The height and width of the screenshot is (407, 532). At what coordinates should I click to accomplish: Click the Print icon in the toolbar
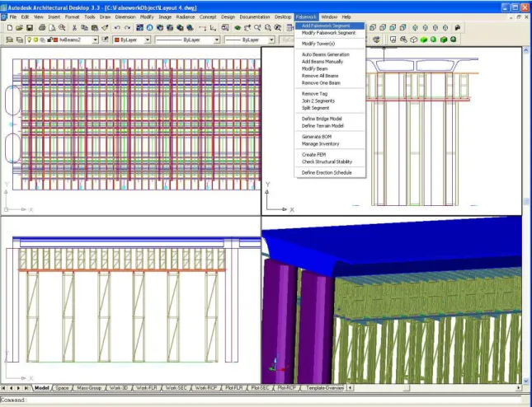pos(42,28)
